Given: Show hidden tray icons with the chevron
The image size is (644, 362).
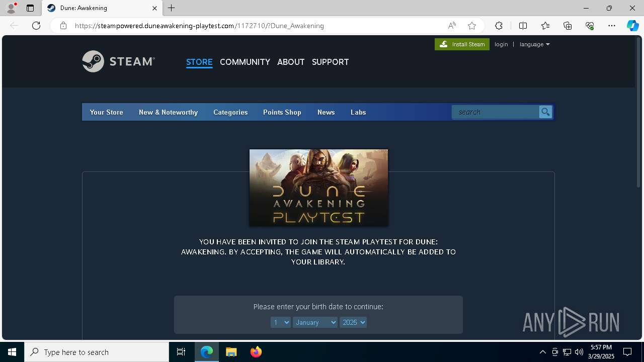Looking at the screenshot, I should coord(542,352).
